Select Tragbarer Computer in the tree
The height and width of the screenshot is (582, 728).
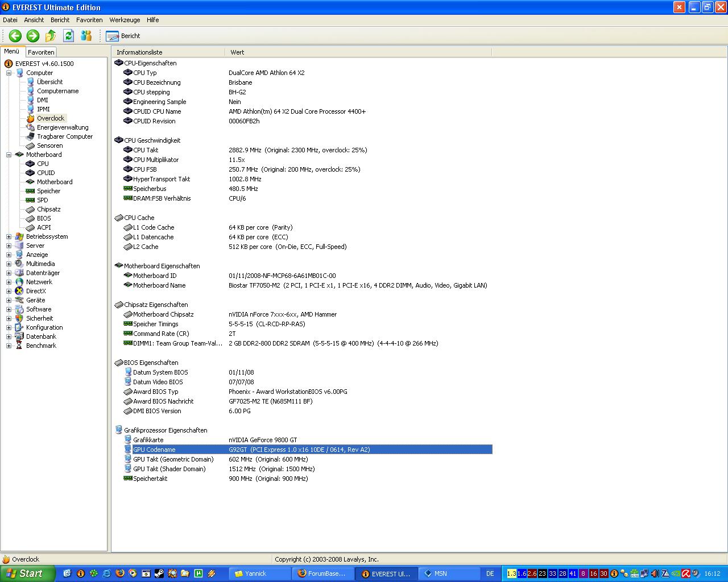(x=65, y=136)
